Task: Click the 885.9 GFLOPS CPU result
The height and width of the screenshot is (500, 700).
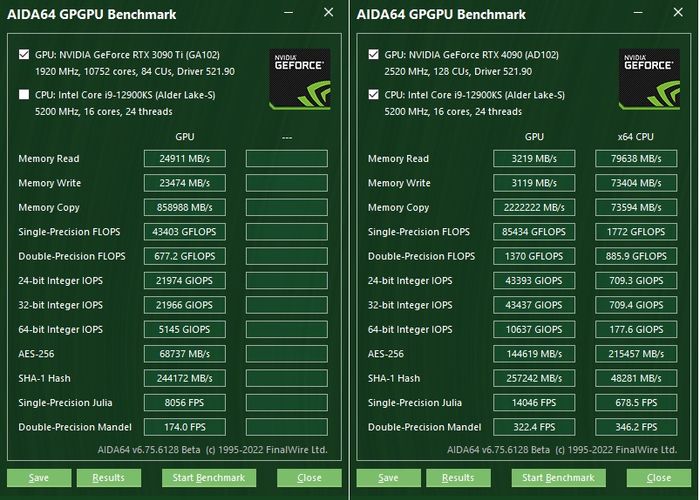Action: tap(636, 256)
